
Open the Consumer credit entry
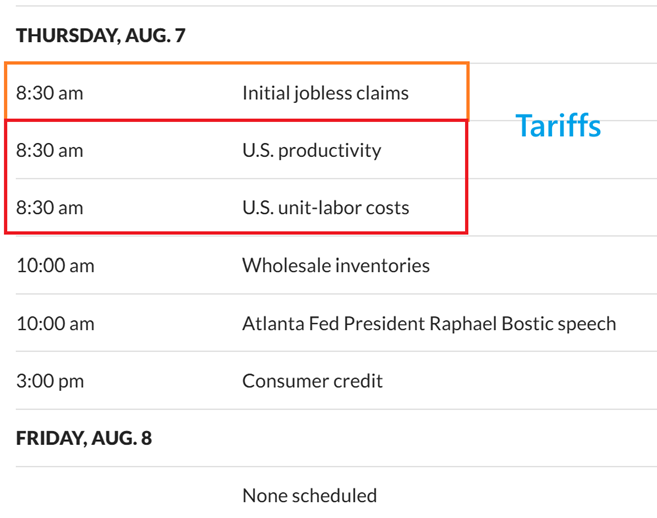pos(312,381)
